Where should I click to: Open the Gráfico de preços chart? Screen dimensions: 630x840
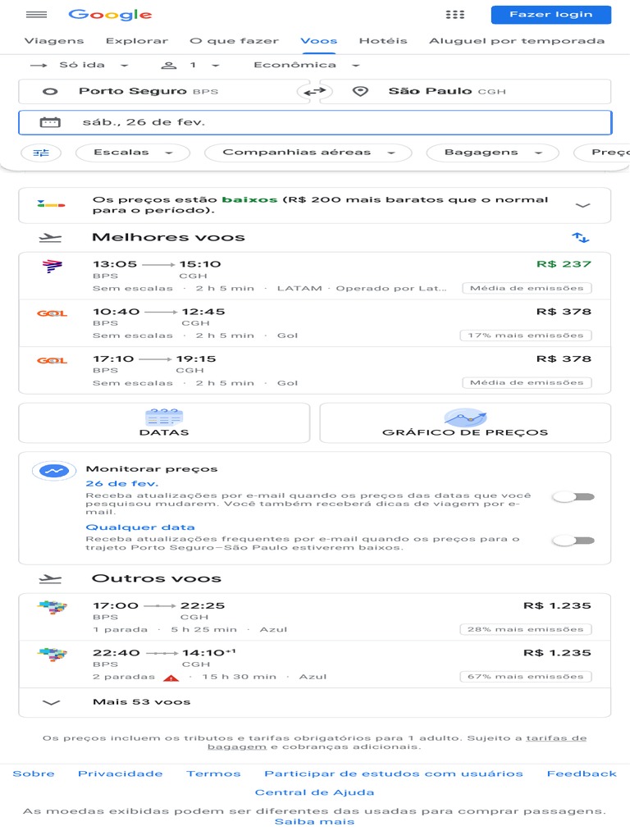[465, 423]
